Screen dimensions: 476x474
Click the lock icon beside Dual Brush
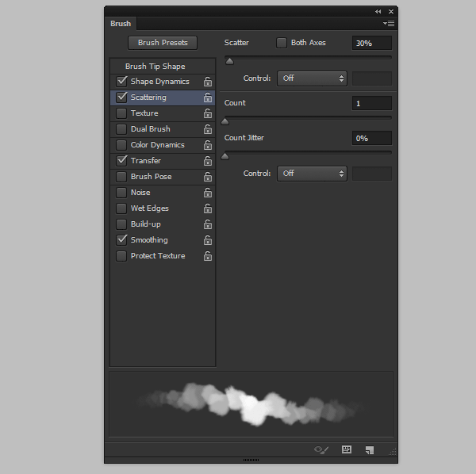[x=208, y=129]
